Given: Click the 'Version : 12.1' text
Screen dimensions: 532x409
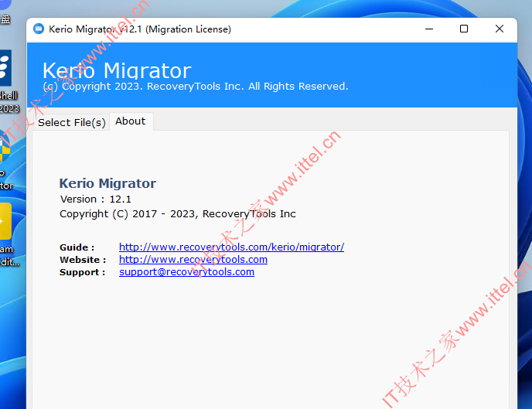Looking at the screenshot, I should click(95, 199).
